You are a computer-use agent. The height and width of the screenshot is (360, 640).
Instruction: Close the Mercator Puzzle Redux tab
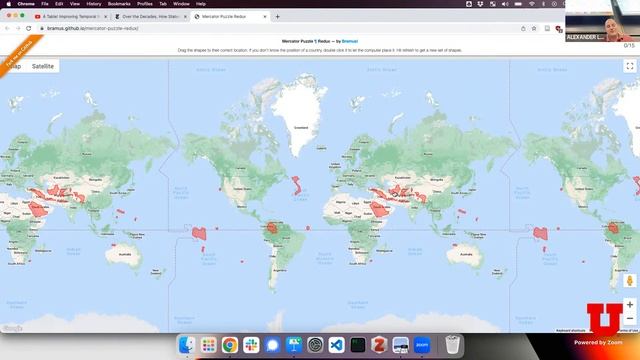265,17
